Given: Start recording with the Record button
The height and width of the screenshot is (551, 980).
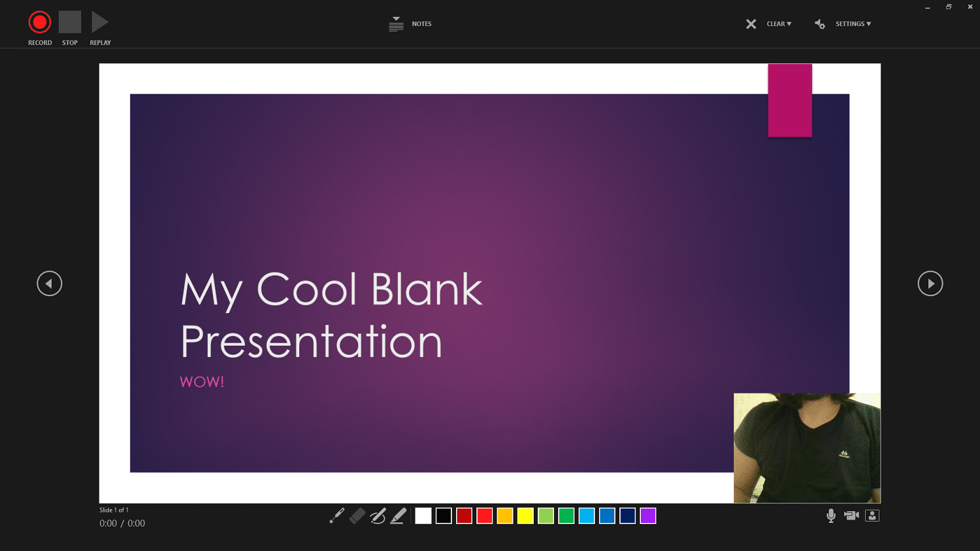Looking at the screenshot, I should [x=39, y=21].
